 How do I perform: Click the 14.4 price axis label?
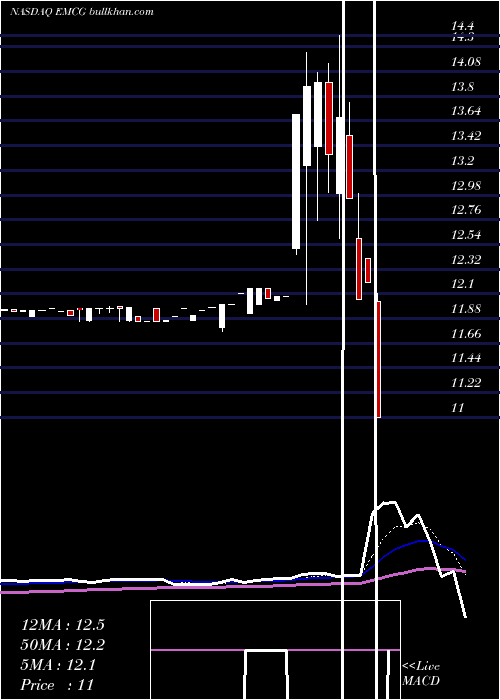[x=462, y=27]
